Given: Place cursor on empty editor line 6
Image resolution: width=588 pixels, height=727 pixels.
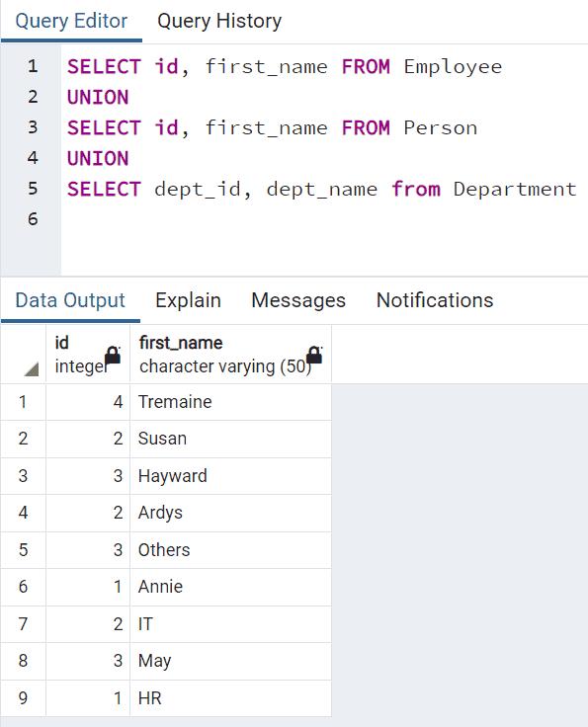Looking at the screenshot, I should (324, 219).
